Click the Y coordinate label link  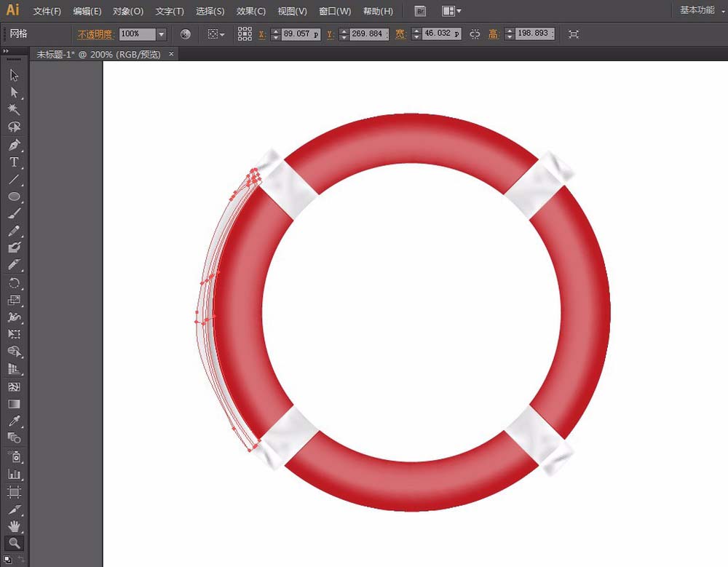click(x=330, y=34)
